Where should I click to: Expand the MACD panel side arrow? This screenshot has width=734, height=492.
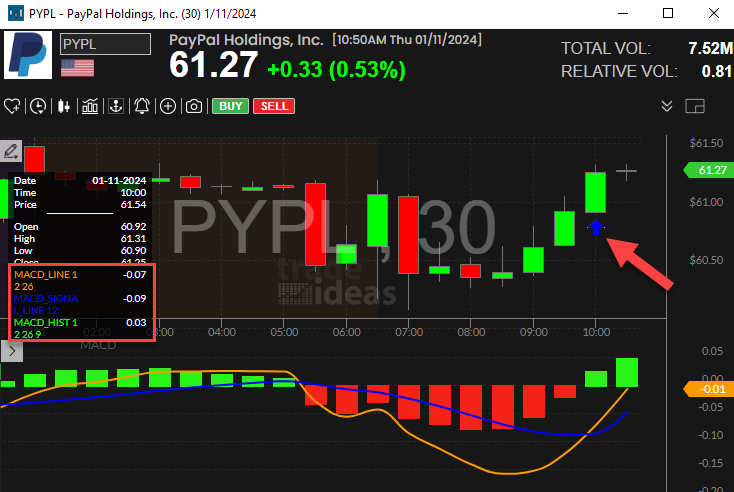tap(12, 351)
